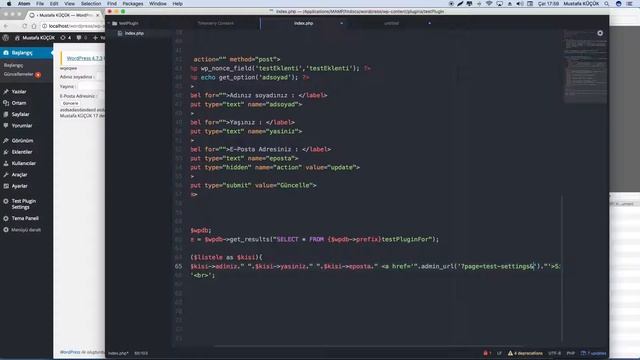Select index.php in the tree view
This screenshot has height=360, width=640.
click(x=134, y=33)
